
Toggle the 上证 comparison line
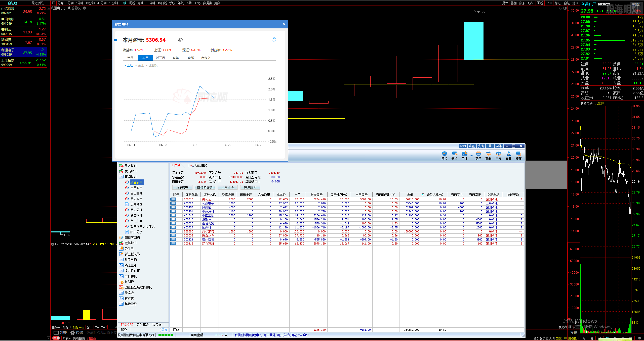pos(129,65)
